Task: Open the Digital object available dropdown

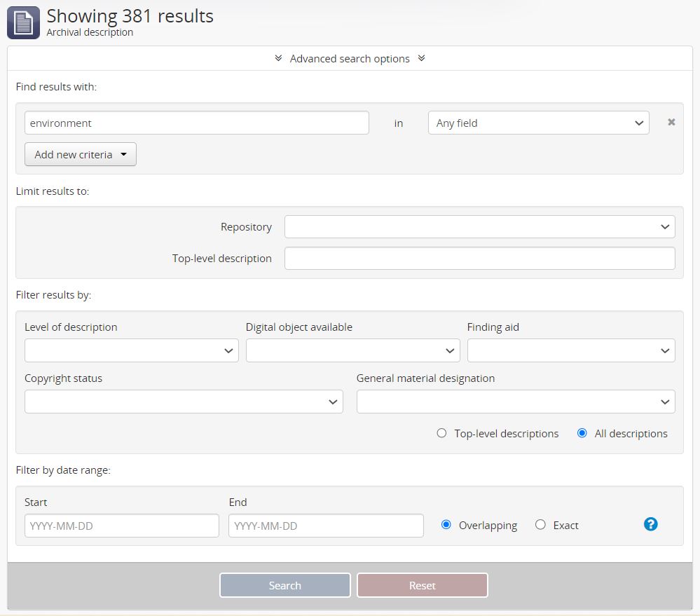Action: pyautogui.click(x=352, y=350)
